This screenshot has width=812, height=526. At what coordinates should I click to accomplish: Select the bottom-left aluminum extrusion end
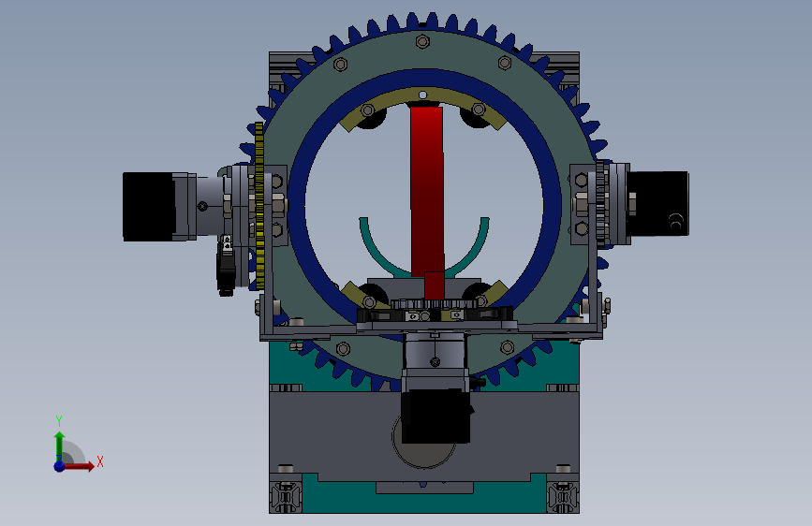pos(286,498)
